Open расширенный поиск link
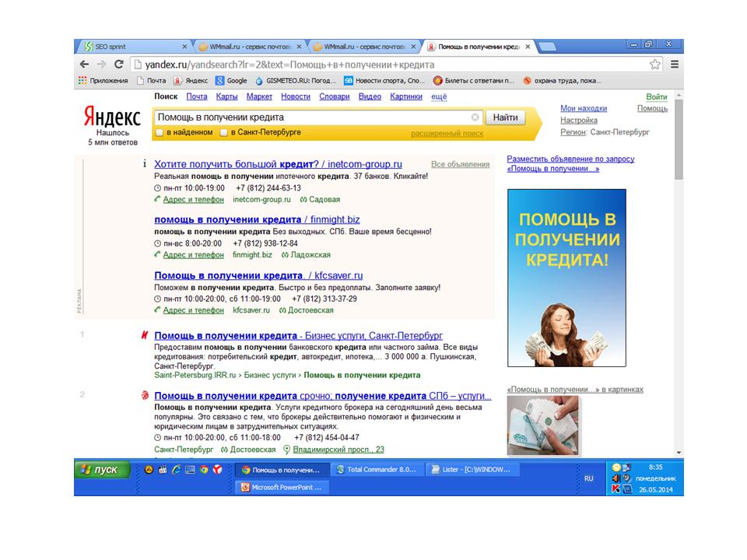747x560 pixels. [447, 133]
